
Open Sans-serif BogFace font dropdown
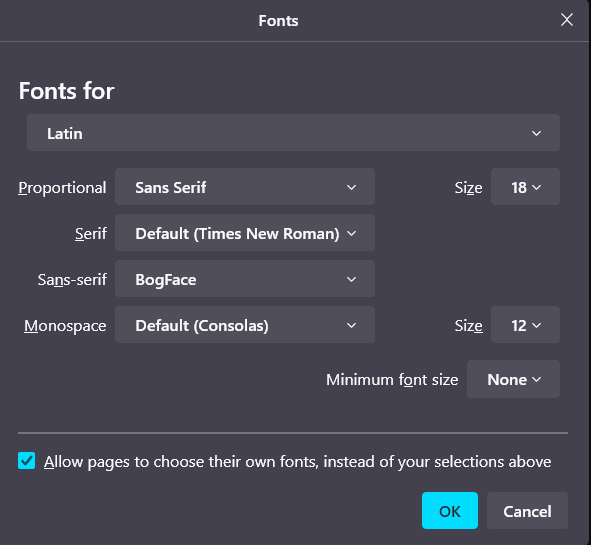pos(245,279)
